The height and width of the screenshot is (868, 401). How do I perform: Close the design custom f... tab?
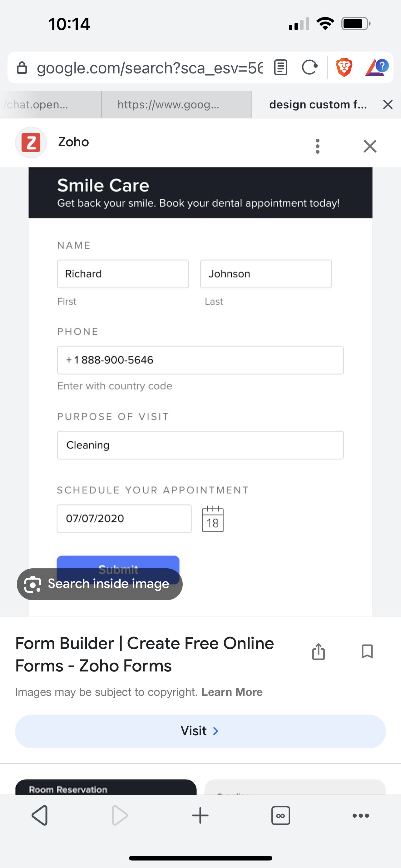point(388,105)
